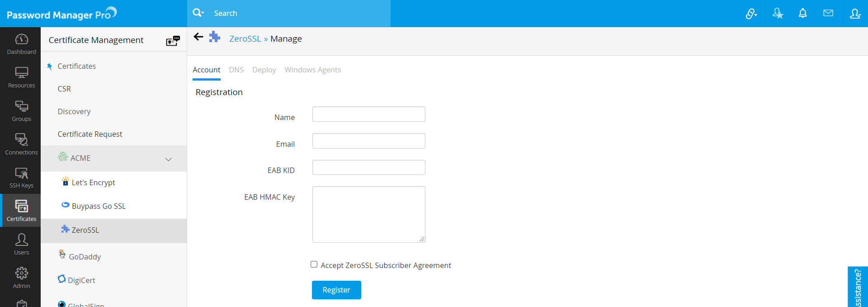Viewport: 868px width, 307px height.
Task: Click the GoDaddy logo icon
Action: point(62,254)
